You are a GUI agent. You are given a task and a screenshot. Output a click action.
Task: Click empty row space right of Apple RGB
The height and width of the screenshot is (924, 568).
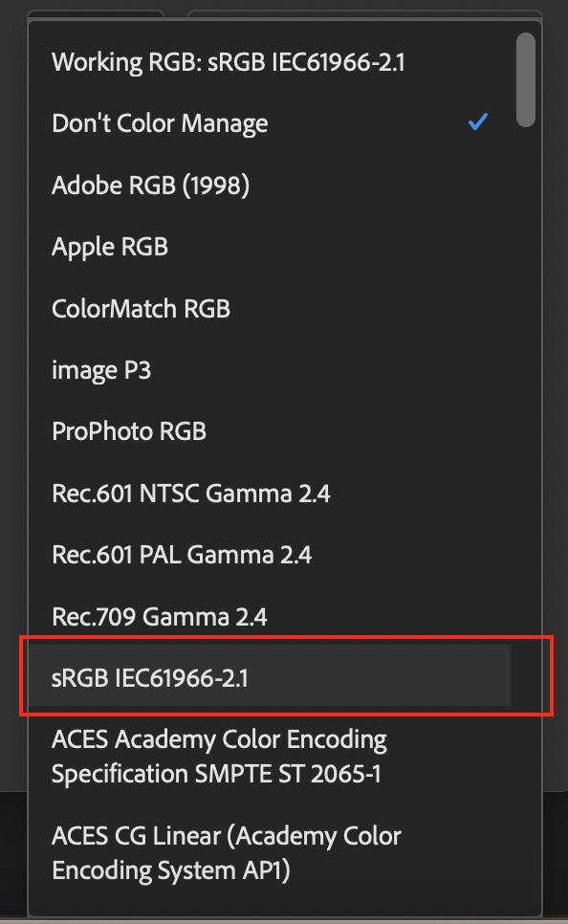point(339,247)
